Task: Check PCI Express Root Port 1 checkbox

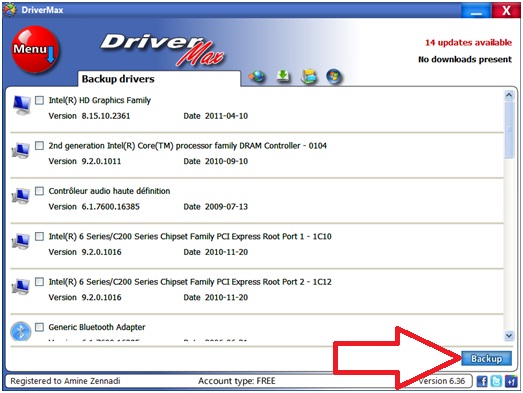Action: pyautogui.click(x=39, y=236)
